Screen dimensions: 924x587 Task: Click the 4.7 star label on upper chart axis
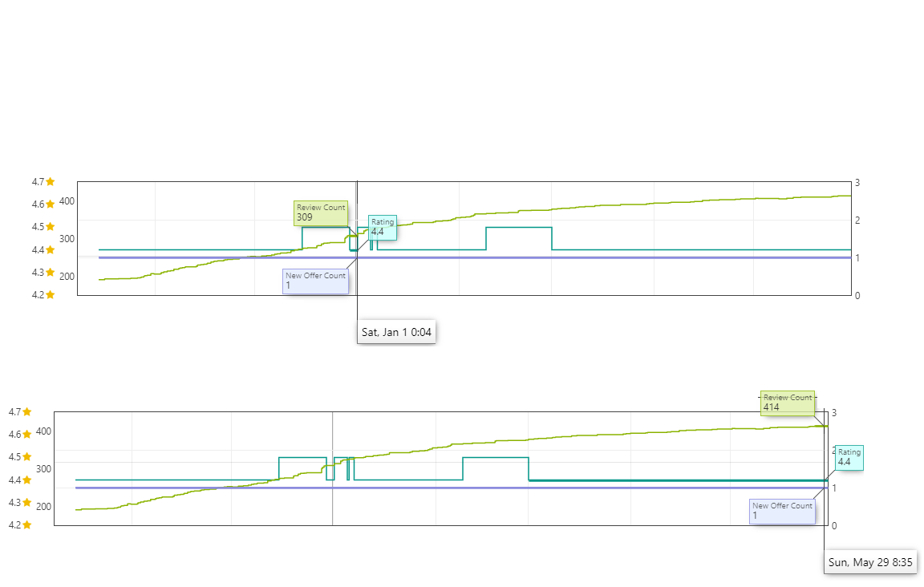pyautogui.click(x=43, y=182)
